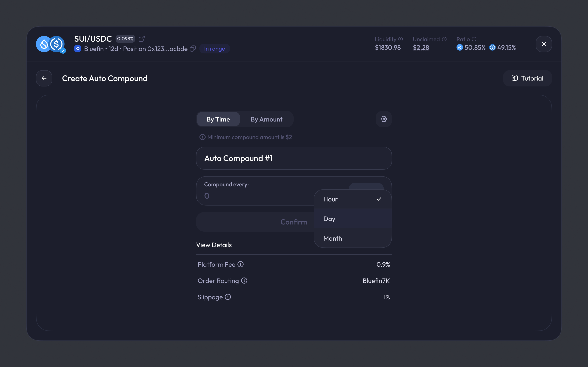Click the Slippage info icon

coord(228,297)
